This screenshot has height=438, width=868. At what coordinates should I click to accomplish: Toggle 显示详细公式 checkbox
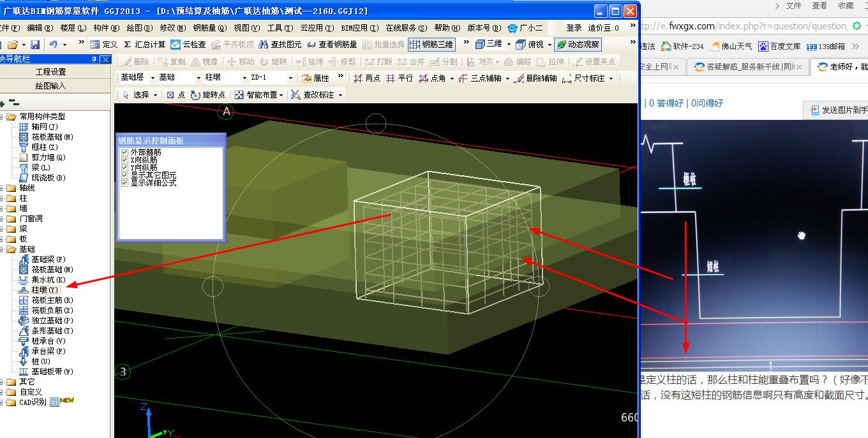[125, 183]
